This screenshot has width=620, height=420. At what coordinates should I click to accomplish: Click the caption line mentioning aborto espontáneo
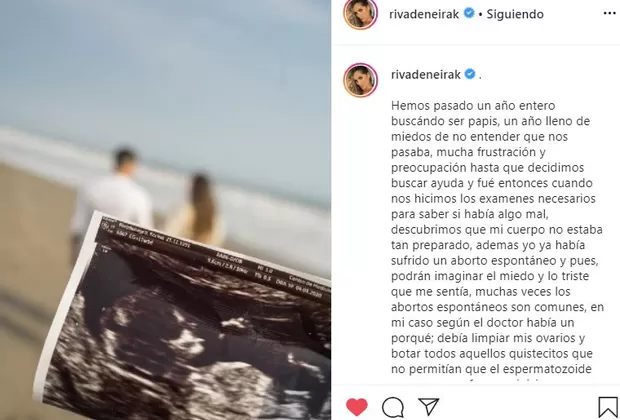click(x=489, y=261)
